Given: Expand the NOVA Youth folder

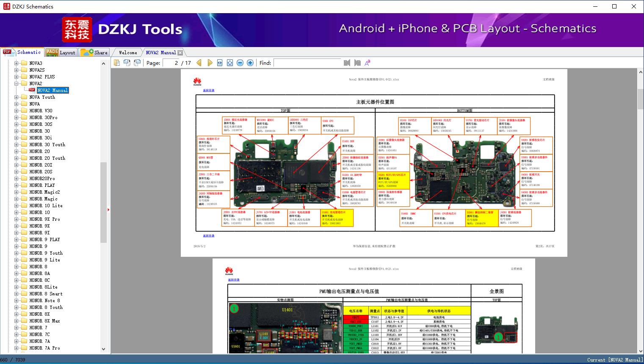Looking at the screenshot, I should click(x=17, y=97).
